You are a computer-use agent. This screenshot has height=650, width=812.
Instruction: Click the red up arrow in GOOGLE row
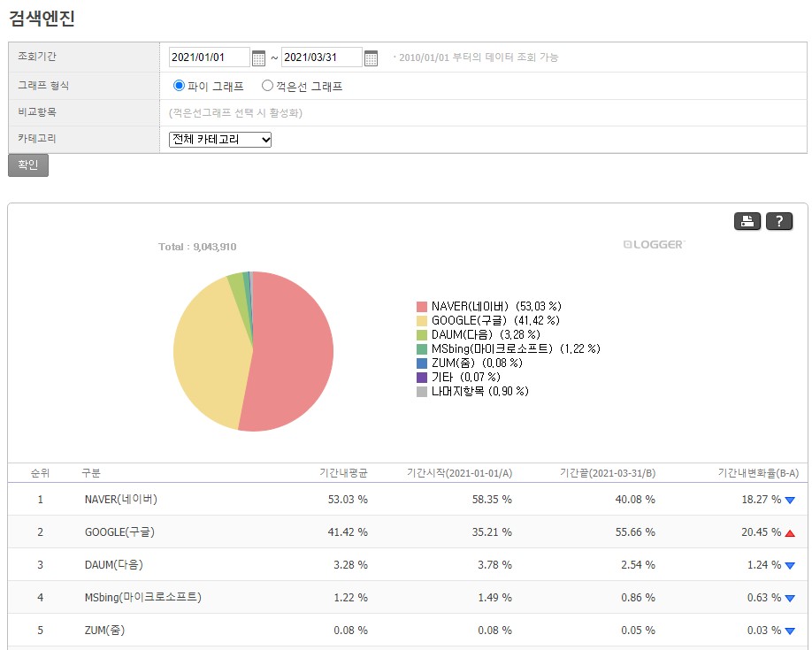[790, 533]
